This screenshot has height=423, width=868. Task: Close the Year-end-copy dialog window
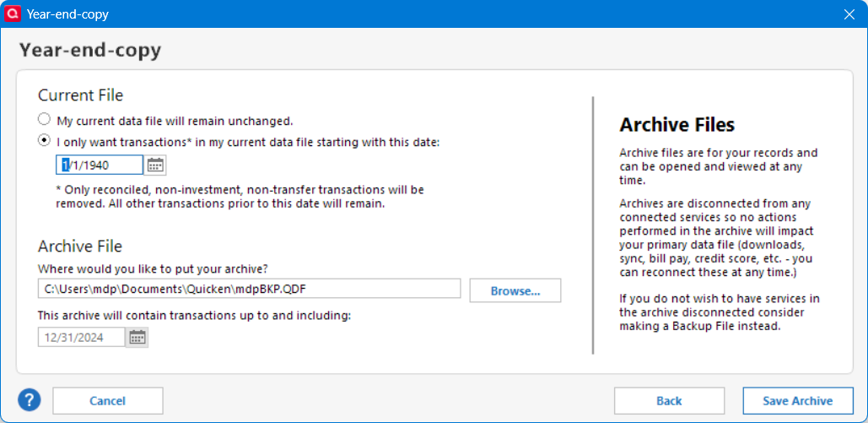point(849,14)
